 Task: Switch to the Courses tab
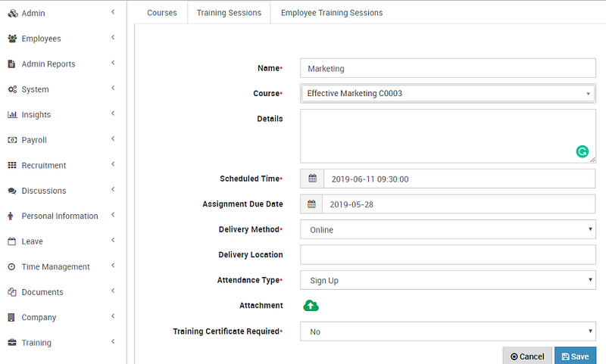click(x=162, y=13)
